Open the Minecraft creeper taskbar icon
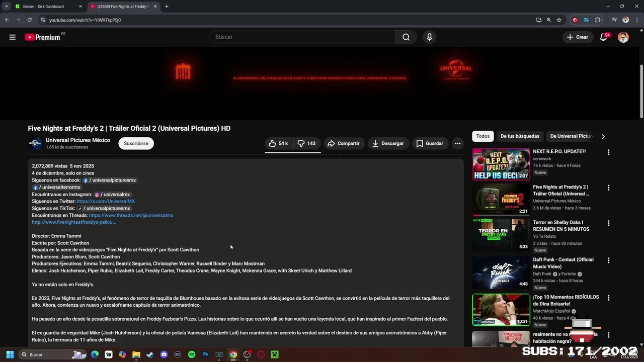Screen dimensions: 644x362 pos(275,354)
